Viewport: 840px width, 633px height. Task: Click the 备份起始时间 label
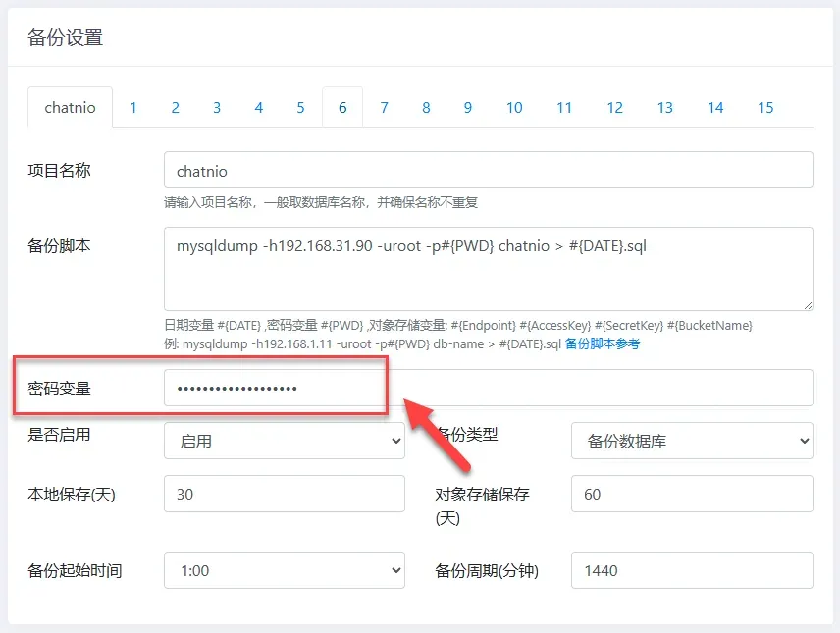pyautogui.click(x=75, y=570)
